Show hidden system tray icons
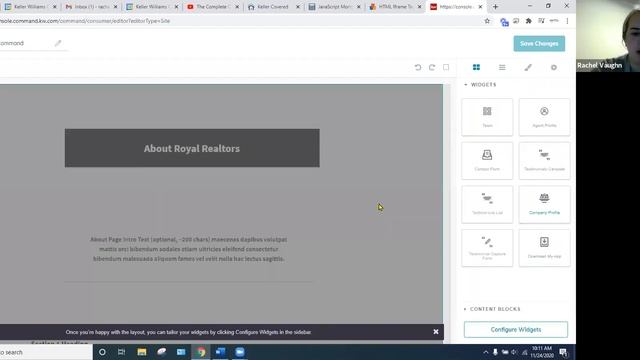Screen dimensions: 640x360 pos(486,352)
